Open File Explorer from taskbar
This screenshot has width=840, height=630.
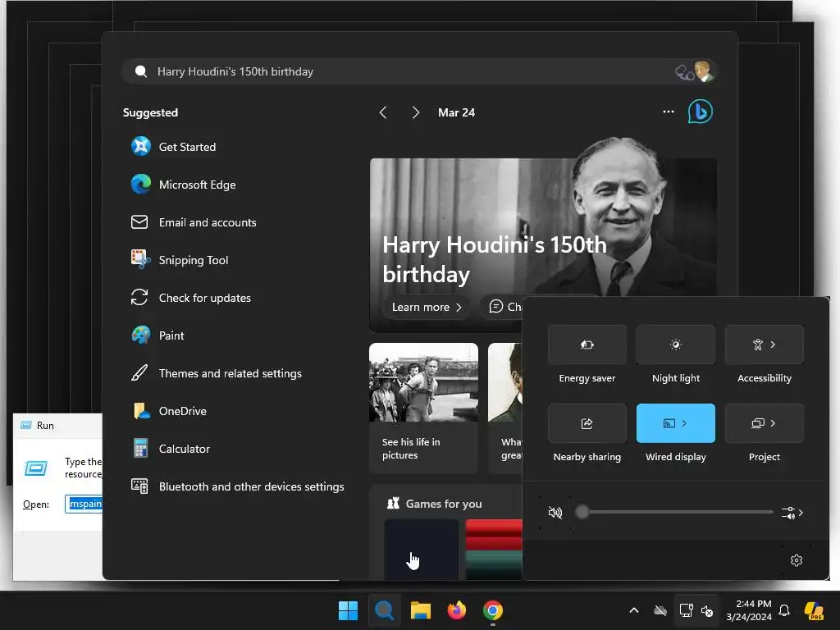[x=421, y=610]
